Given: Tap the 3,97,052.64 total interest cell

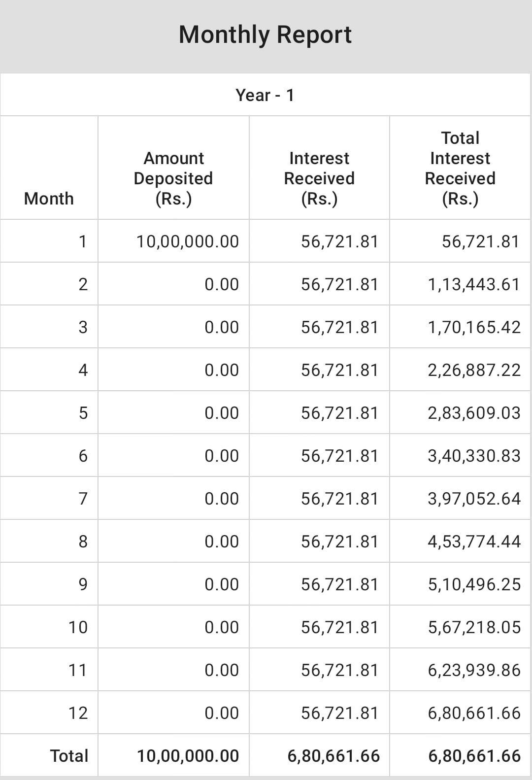Looking at the screenshot, I should pyautogui.click(x=474, y=499).
